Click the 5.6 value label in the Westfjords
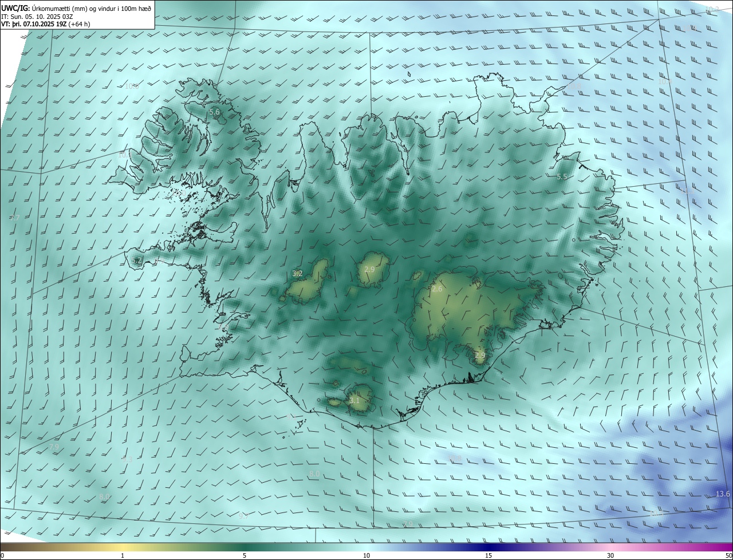The image size is (733, 560). click(x=214, y=112)
